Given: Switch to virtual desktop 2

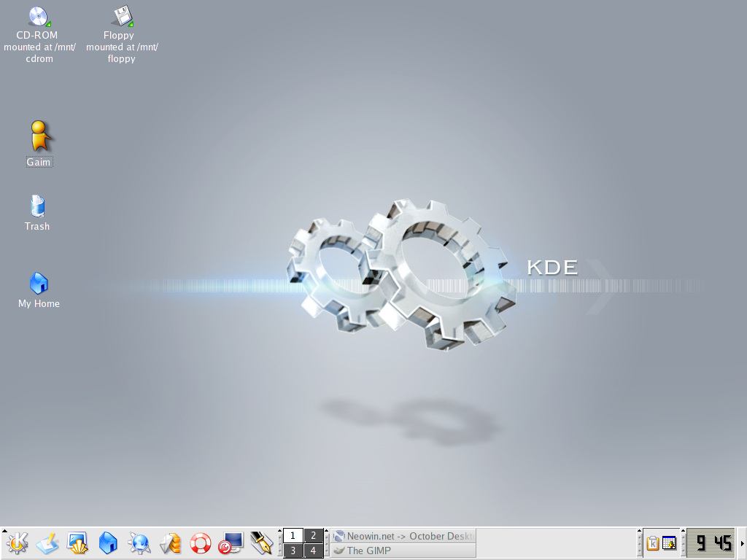Looking at the screenshot, I should coord(314,536).
